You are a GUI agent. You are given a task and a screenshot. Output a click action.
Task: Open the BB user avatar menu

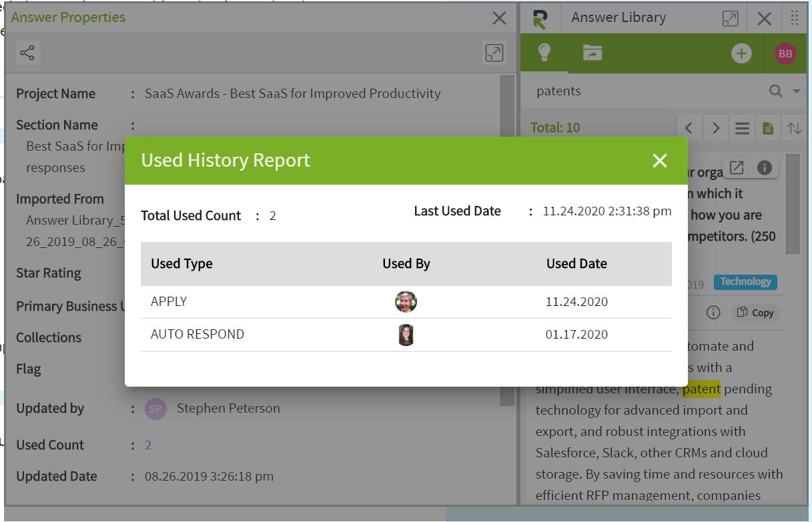pos(785,53)
